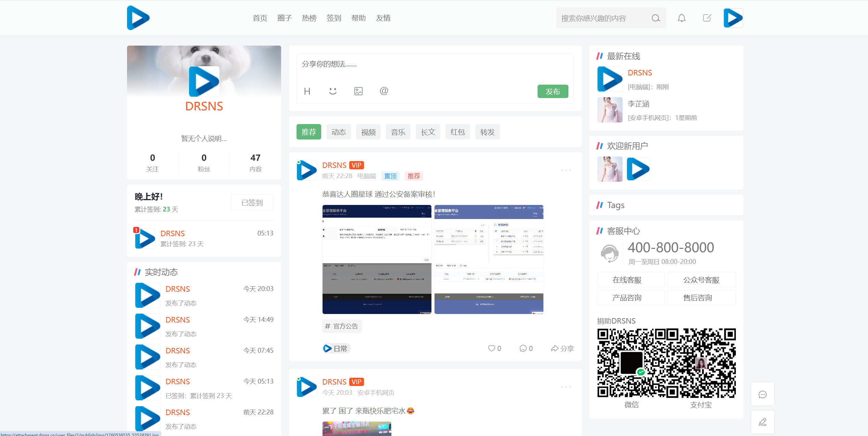Click the 发布 publish button

[553, 91]
